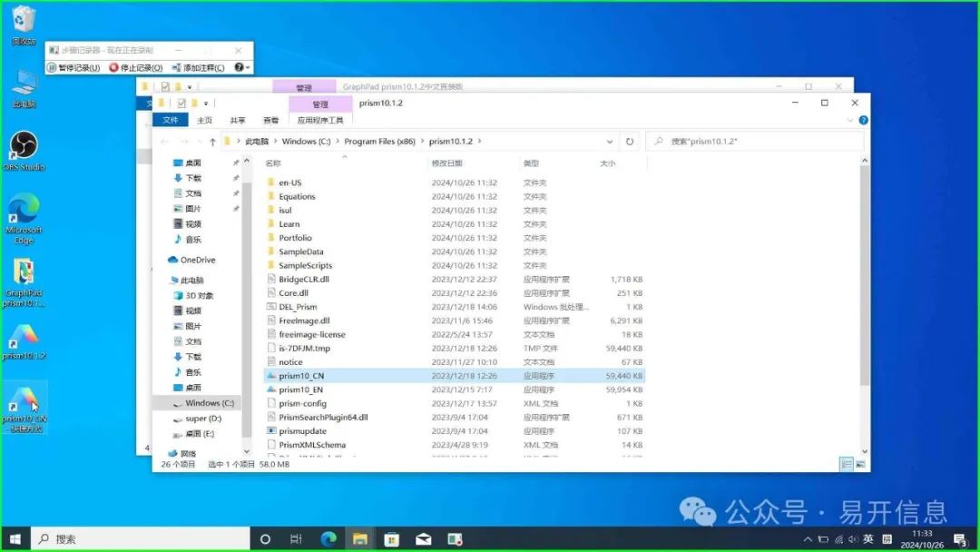980x552 pixels.
Task: Open the quick access toolbar customize dropdown
Action: 206,103
